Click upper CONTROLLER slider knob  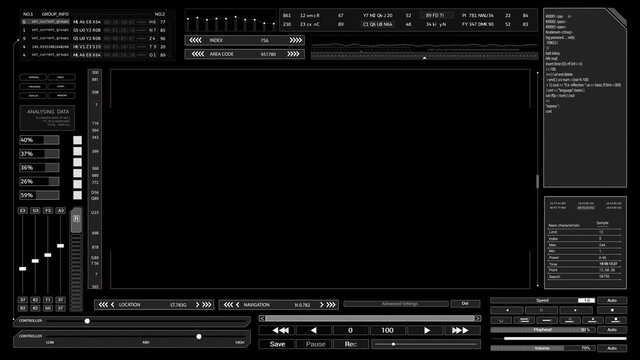87,321
